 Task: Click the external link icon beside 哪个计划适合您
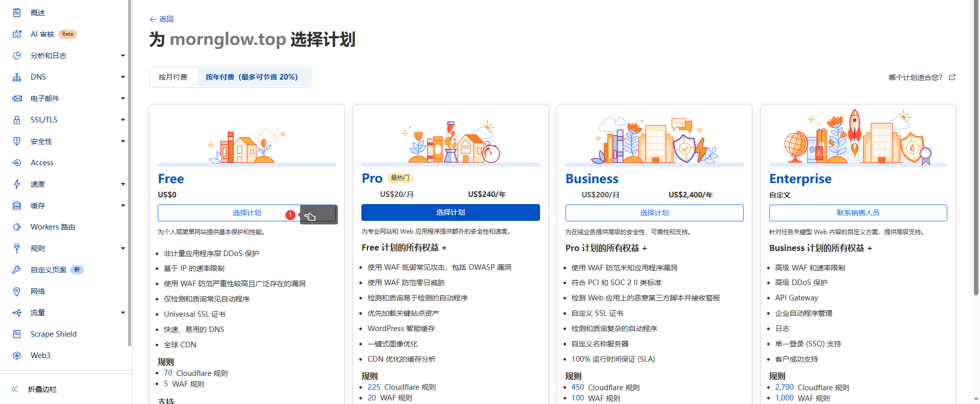(x=952, y=78)
